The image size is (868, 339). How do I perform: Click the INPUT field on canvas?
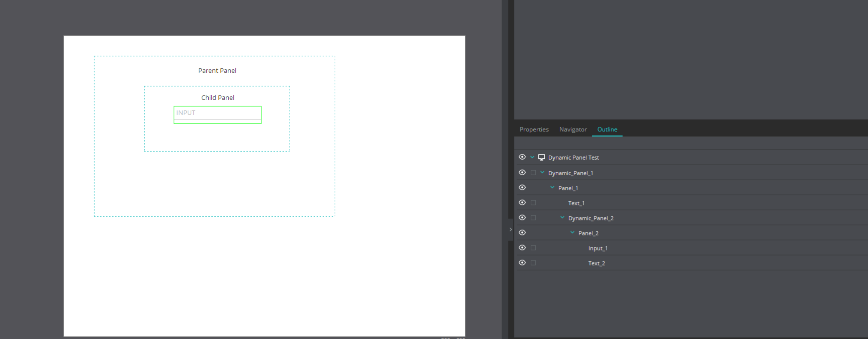coord(217,114)
